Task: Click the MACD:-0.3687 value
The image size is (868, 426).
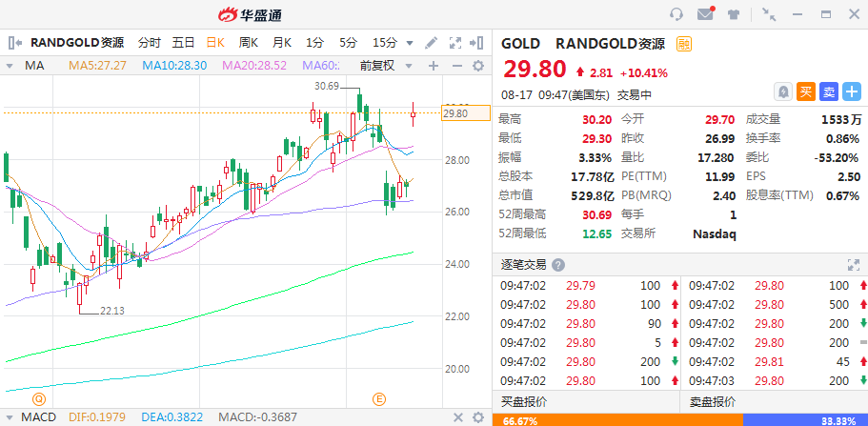Action: [257, 417]
